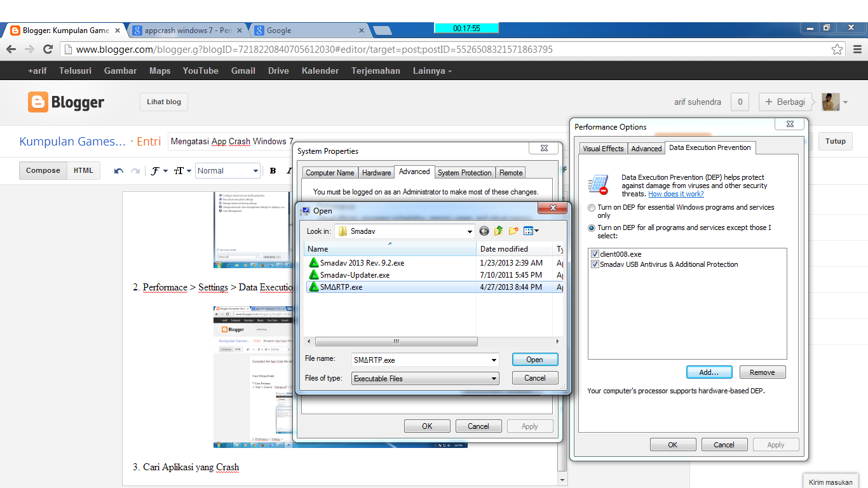Select Turn on DEP for essential Windows programs only
868x488 pixels.
(592, 208)
